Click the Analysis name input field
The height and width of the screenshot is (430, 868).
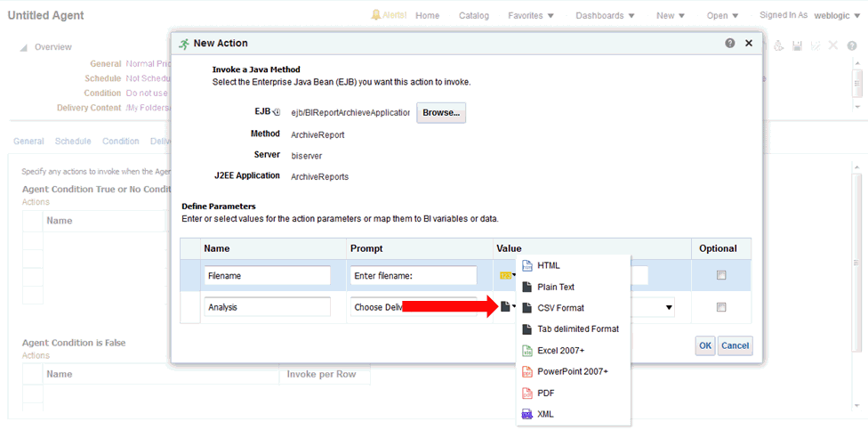[x=268, y=307]
